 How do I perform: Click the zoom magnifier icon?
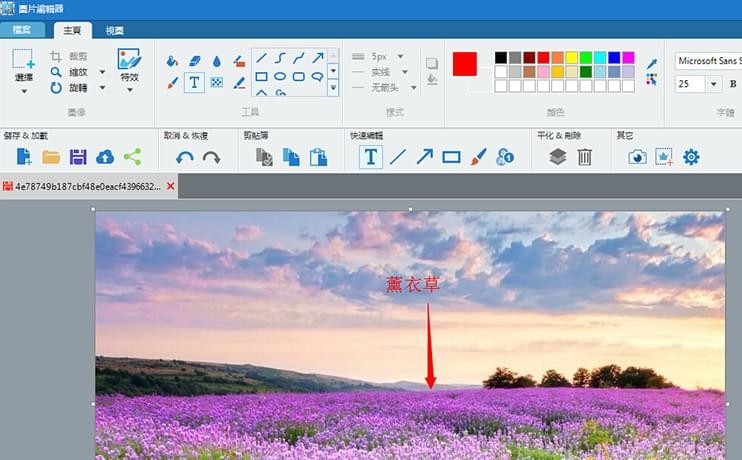click(x=56, y=72)
